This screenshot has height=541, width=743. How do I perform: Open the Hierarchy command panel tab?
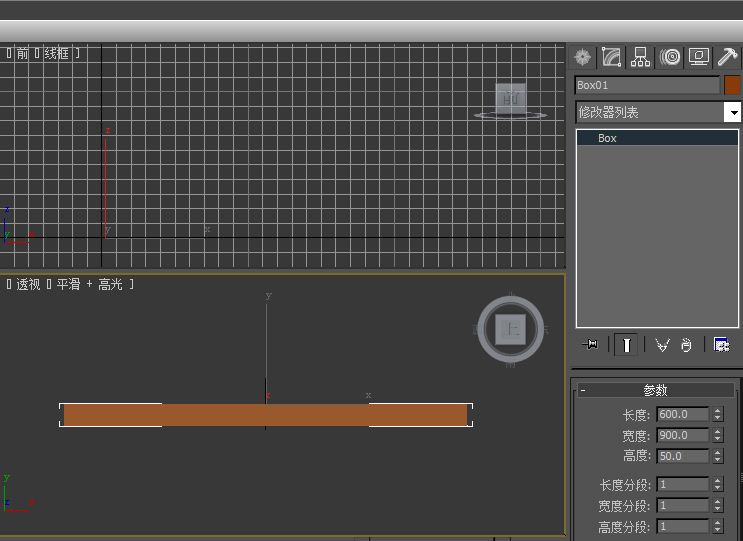coord(640,57)
